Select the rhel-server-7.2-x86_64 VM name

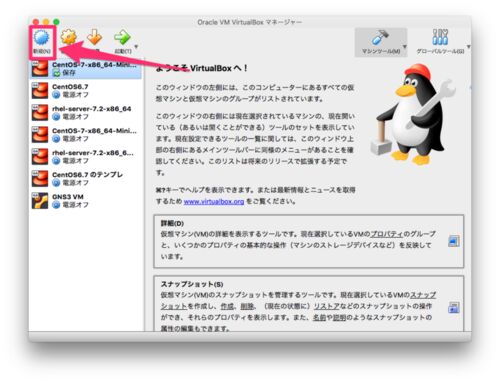[x=92, y=109]
